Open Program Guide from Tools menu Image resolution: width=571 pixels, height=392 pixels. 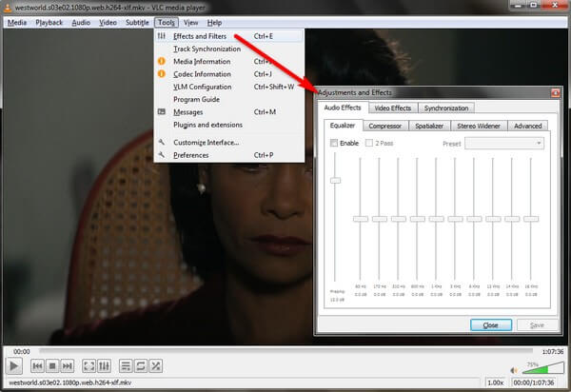(229, 99)
